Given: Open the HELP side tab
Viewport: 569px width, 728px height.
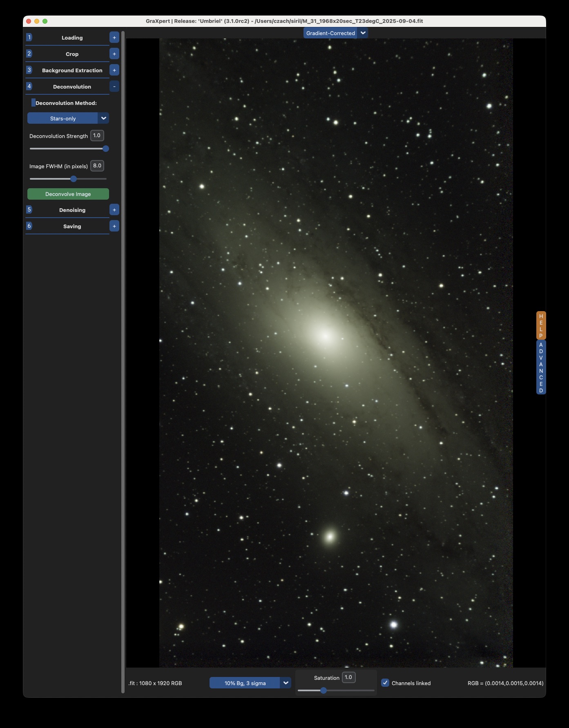Looking at the screenshot, I should pos(541,325).
